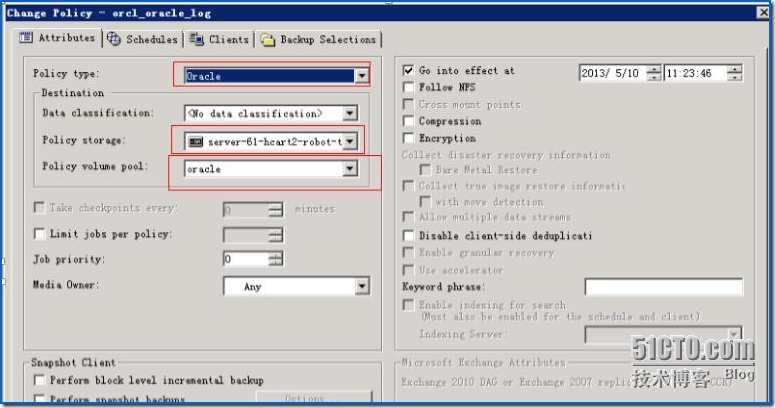Image resolution: width=775 pixels, height=408 pixels.
Task: Enable Limit jobs per policy checkbox
Action: point(39,233)
